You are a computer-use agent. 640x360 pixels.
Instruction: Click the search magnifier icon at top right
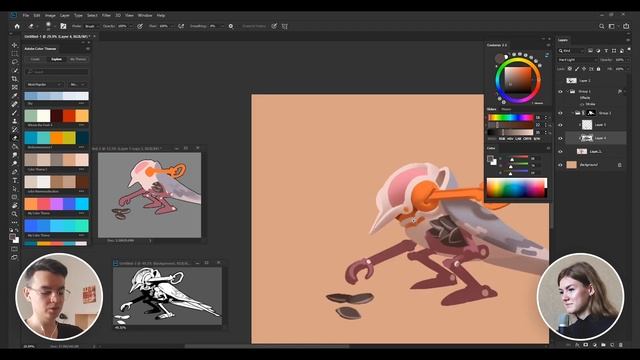pos(602,26)
